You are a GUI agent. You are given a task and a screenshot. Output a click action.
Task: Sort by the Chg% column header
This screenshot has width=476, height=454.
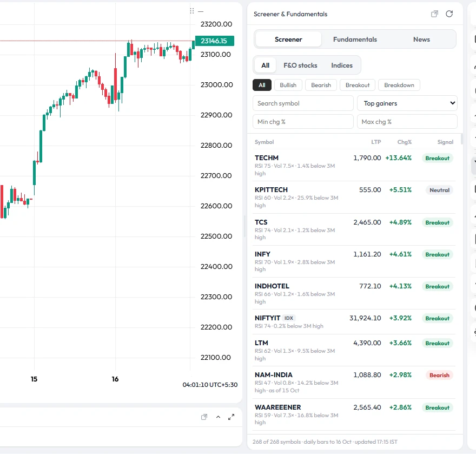(405, 142)
